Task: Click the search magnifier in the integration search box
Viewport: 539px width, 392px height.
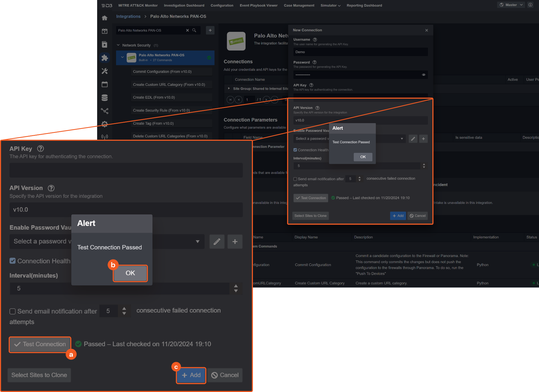Action: click(194, 30)
